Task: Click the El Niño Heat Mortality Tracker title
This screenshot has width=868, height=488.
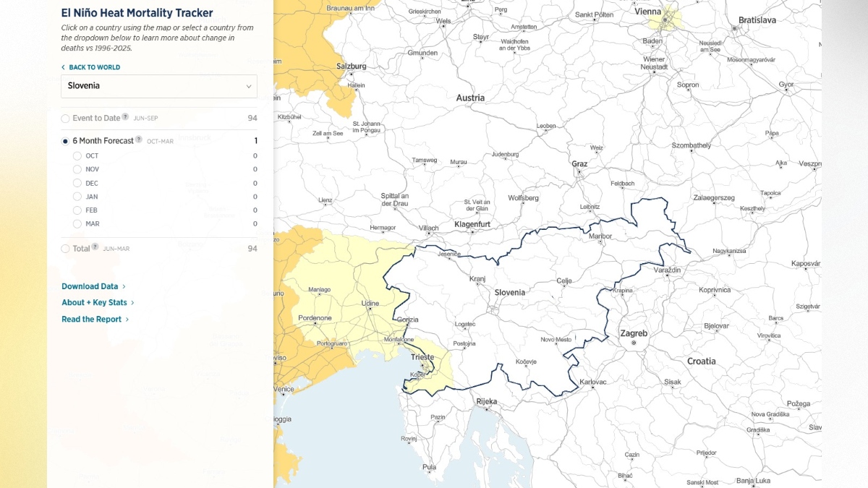Action: (x=137, y=13)
